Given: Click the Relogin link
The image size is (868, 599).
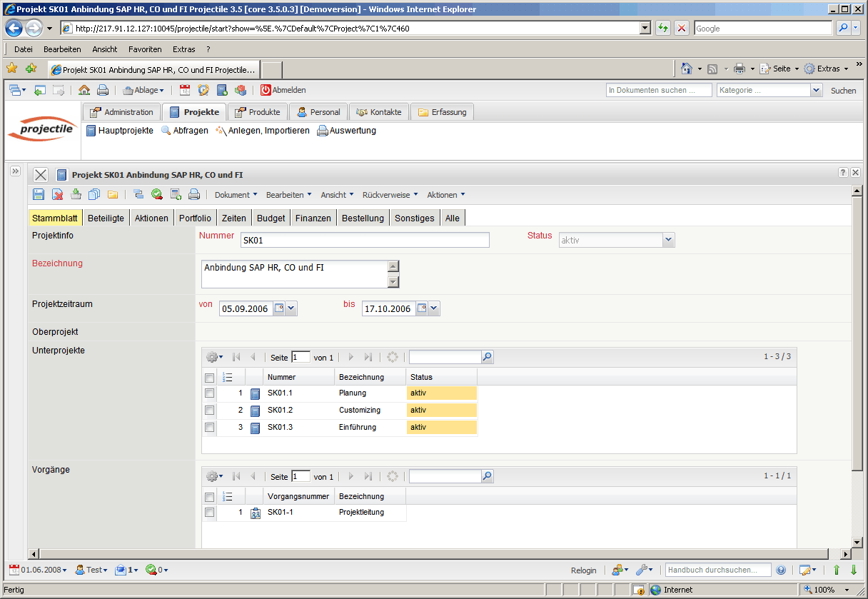Looking at the screenshot, I should 583,570.
